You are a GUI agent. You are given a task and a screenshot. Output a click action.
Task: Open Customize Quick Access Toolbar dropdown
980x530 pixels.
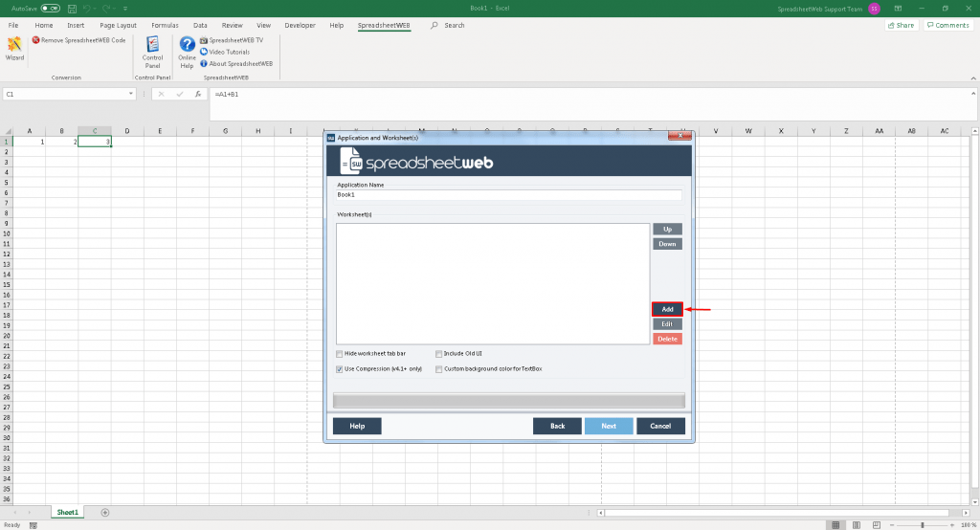(125, 9)
